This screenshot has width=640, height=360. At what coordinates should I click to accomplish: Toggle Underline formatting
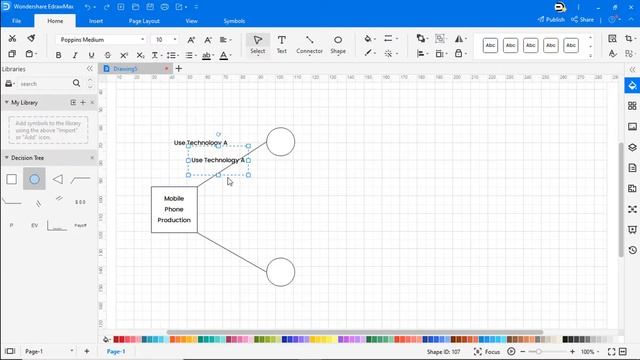click(x=91, y=55)
